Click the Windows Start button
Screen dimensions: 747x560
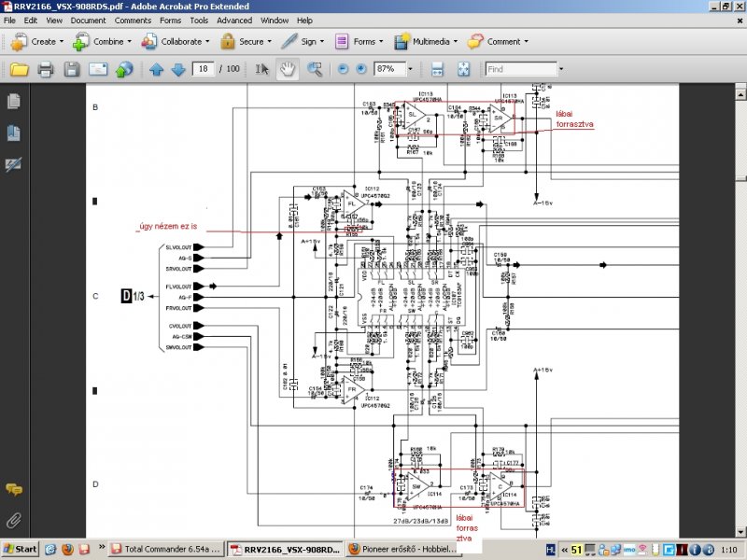coord(20,549)
